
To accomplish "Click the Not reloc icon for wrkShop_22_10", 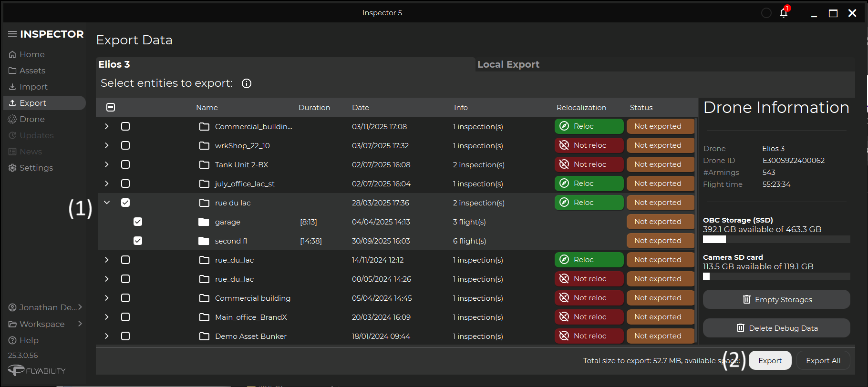I will pos(564,145).
